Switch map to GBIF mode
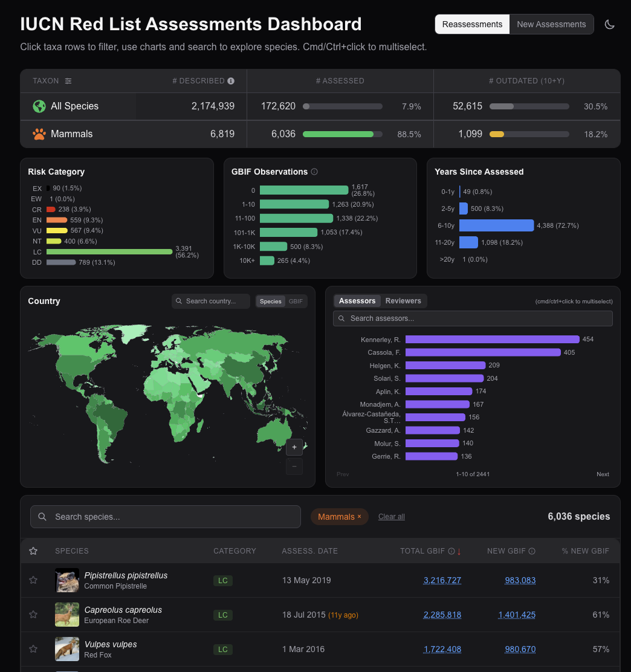Viewport: 631px width, 672px height. (296, 301)
